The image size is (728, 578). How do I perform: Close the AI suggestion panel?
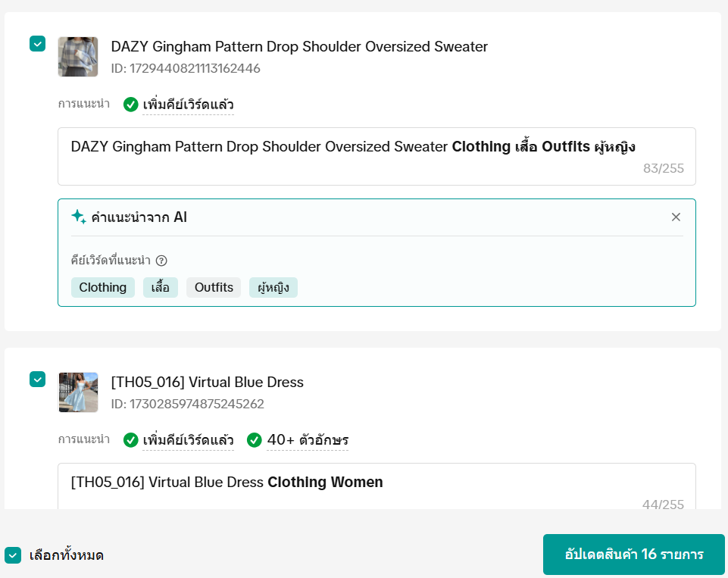click(676, 217)
